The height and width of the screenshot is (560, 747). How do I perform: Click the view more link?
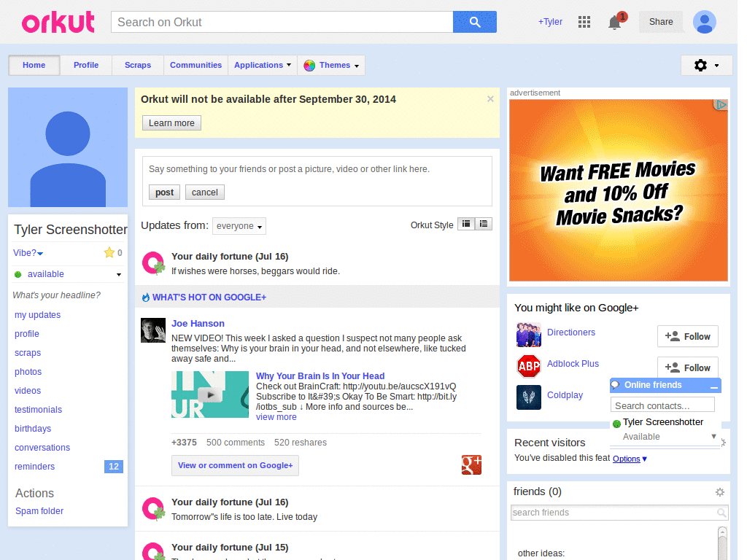(276, 417)
